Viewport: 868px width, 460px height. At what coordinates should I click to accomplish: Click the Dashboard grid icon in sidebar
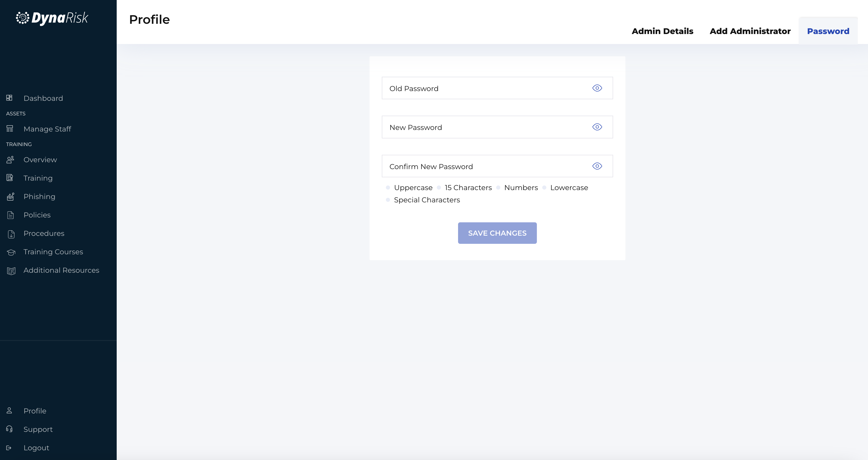tap(9, 98)
